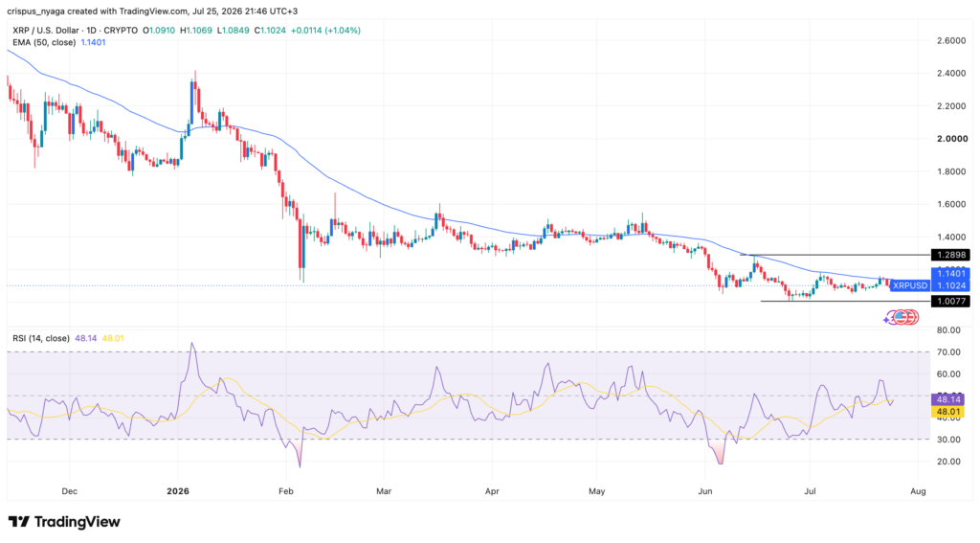Screen dimensions: 980x543
Task: Click the Jun label on time axis
Action: point(705,491)
